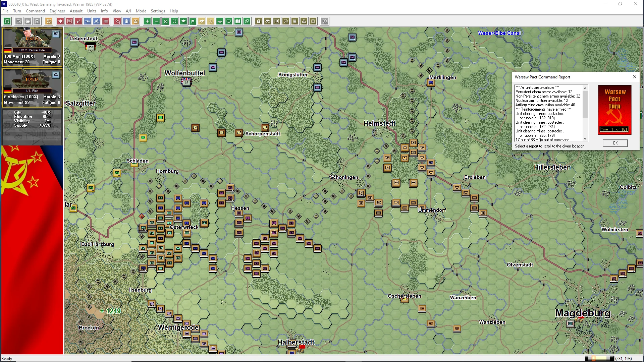Click the boxed up-arrow toolbar icon

tap(313, 21)
